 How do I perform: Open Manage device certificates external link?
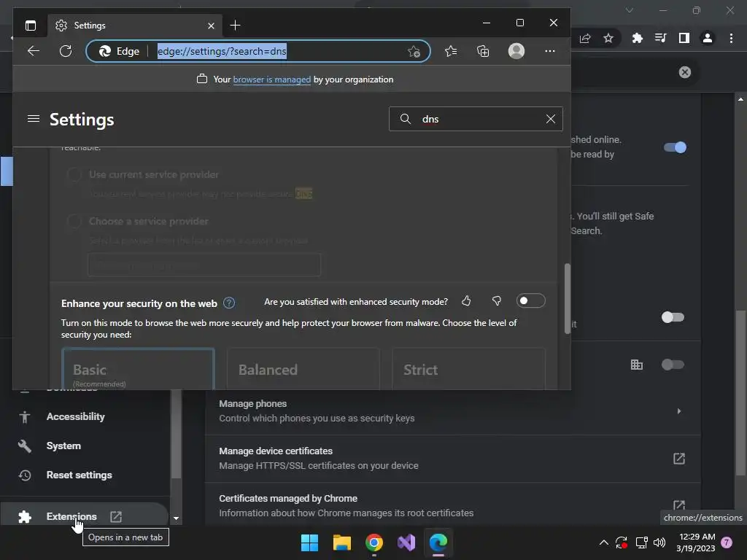pos(679,459)
